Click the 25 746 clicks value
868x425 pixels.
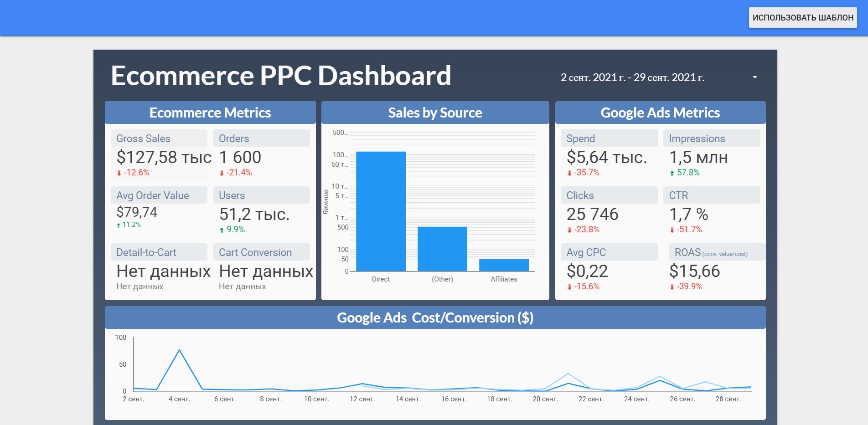(592, 215)
